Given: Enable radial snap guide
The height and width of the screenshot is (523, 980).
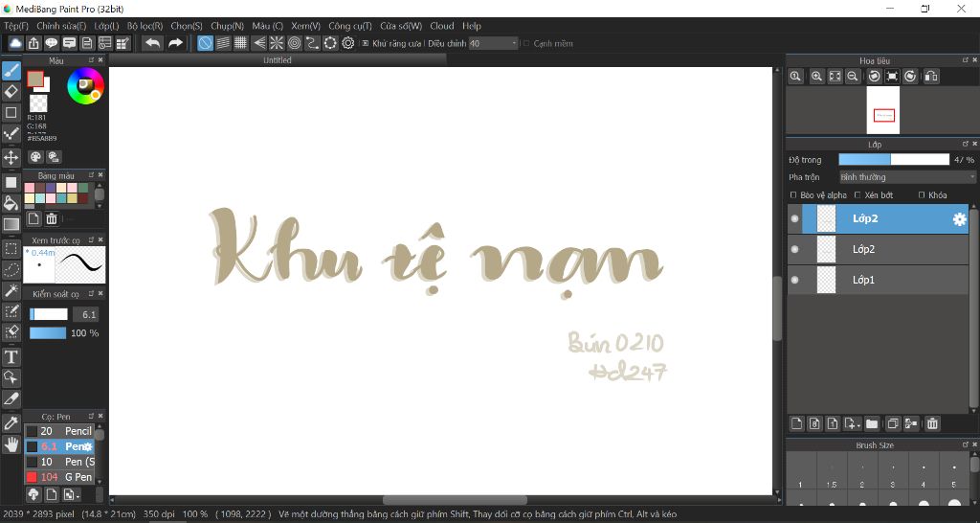Looking at the screenshot, I should tap(277, 43).
